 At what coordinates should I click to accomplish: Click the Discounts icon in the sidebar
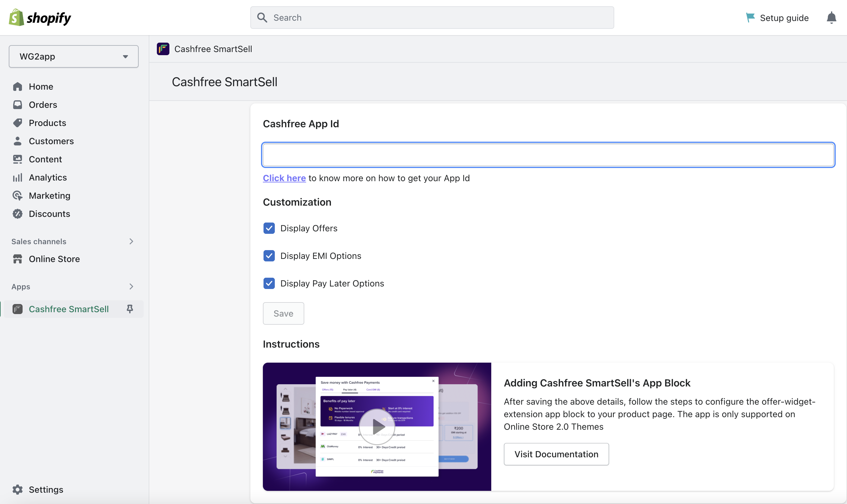(x=18, y=214)
